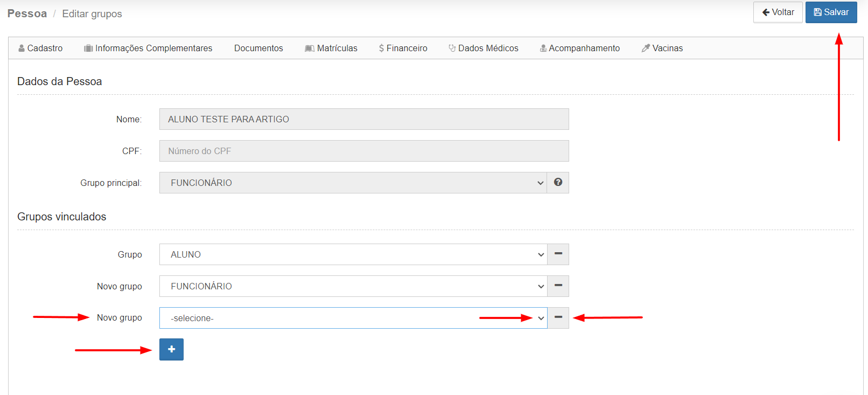This screenshot has height=395, width=868.
Task: Open Novo grupo dropdown showing FUNCIONÁRIO
Action: [x=353, y=286]
